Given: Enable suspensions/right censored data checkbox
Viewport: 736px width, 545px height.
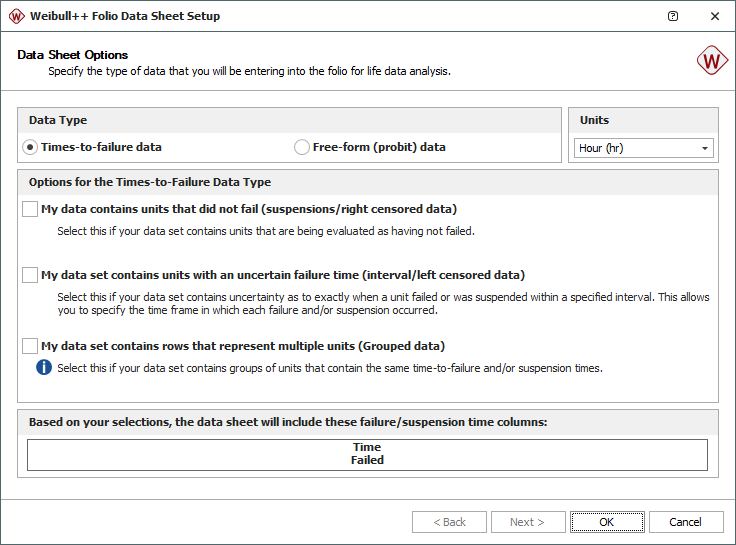Looking at the screenshot, I should (30, 209).
